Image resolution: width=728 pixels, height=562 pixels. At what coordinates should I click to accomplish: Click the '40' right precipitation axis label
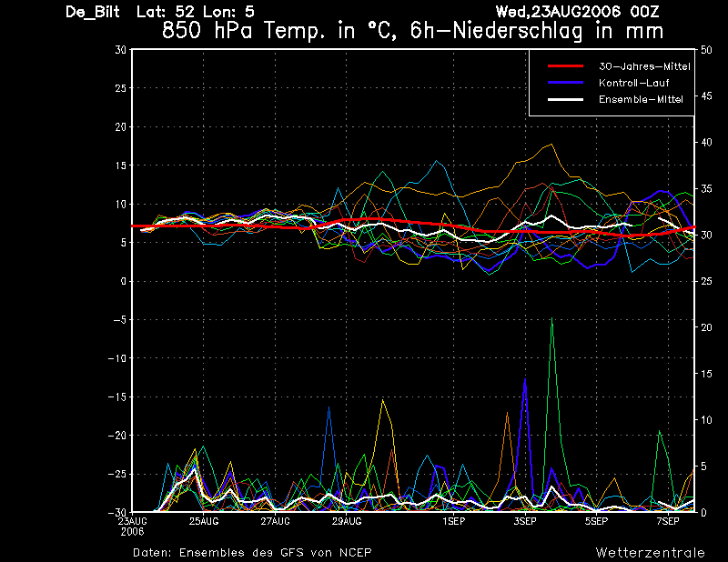(x=706, y=143)
